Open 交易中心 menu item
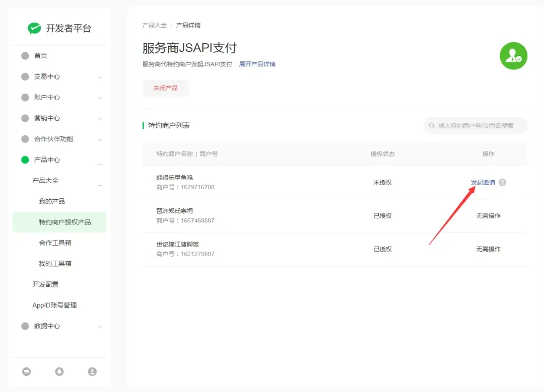This screenshot has height=392, width=544. 47,76
